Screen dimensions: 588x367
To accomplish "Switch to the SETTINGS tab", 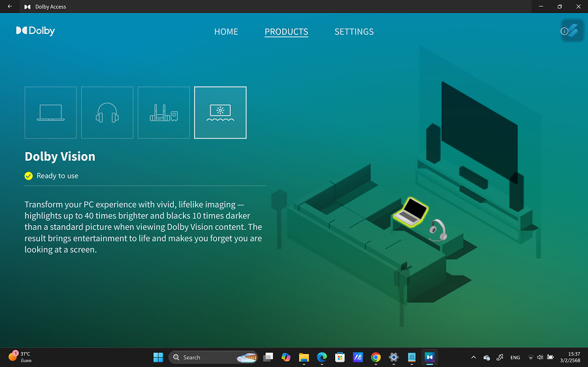I will tap(354, 31).
